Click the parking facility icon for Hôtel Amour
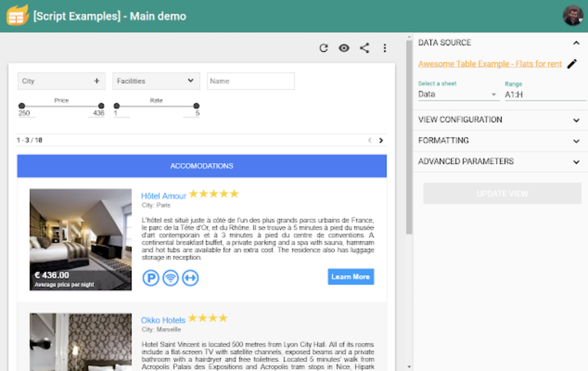Viewport: 588px width, 371px height. (x=151, y=278)
